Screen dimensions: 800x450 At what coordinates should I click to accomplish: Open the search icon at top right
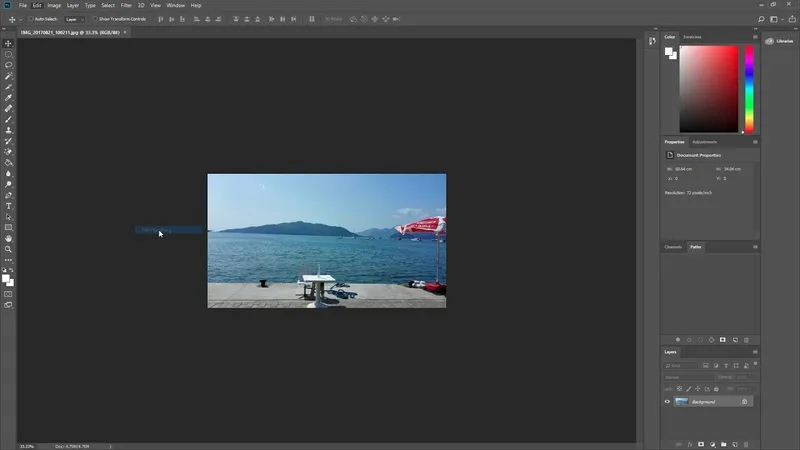pyautogui.click(x=761, y=18)
